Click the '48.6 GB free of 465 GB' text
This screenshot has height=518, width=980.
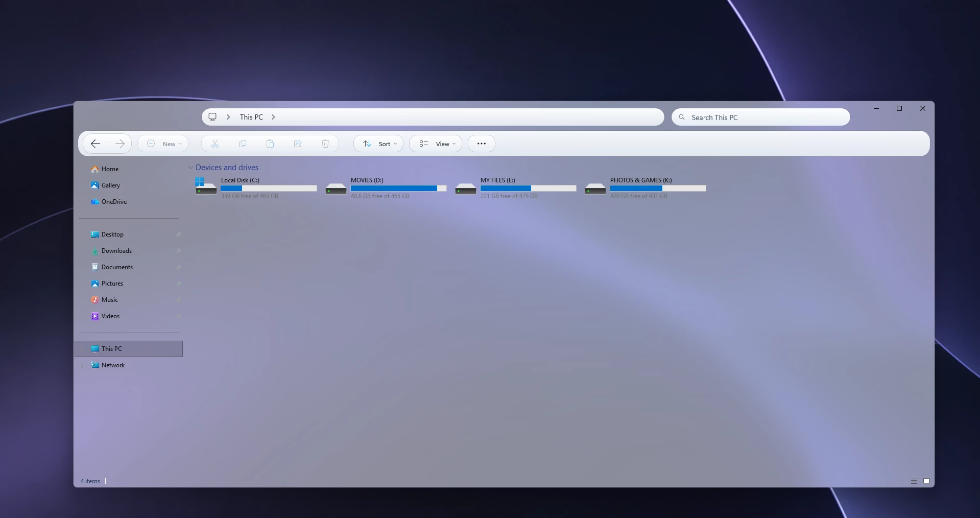click(x=380, y=196)
